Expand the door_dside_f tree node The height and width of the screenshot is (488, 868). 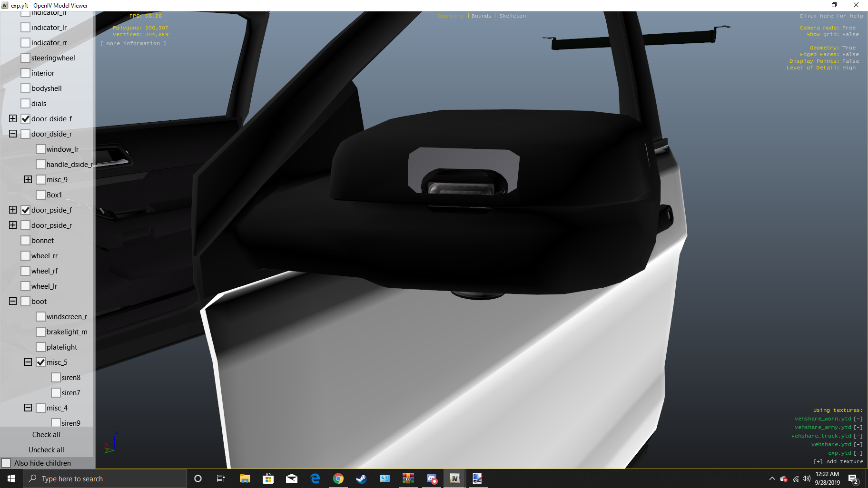click(x=13, y=118)
